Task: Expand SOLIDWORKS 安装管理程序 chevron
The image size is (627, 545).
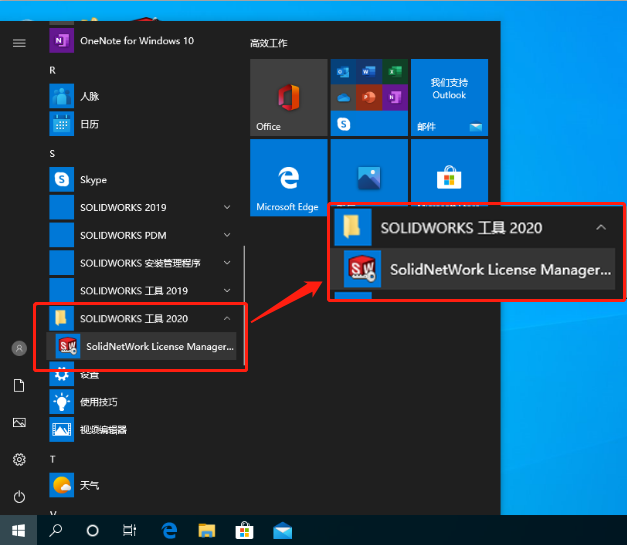Action: pyautogui.click(x=227, y=263)
